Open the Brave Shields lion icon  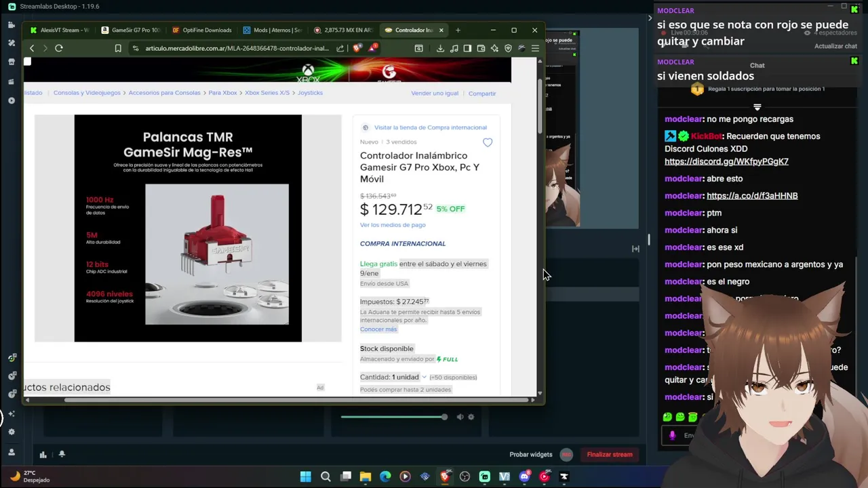[x=357, y=48]
